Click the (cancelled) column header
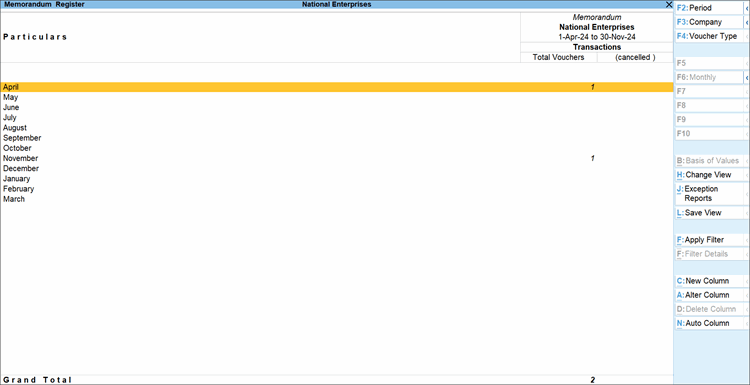The width and height of the screenshot is (750, 385). coord(635,57)
